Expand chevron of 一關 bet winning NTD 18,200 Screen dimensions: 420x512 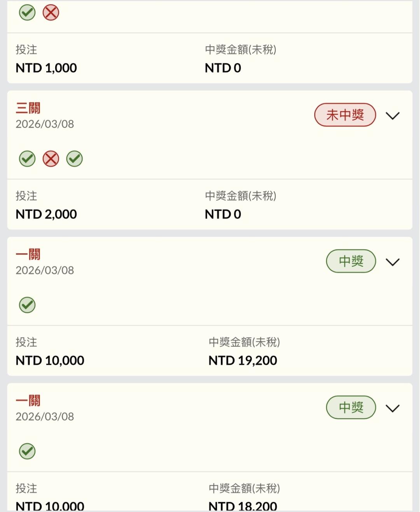coord(392,408)
